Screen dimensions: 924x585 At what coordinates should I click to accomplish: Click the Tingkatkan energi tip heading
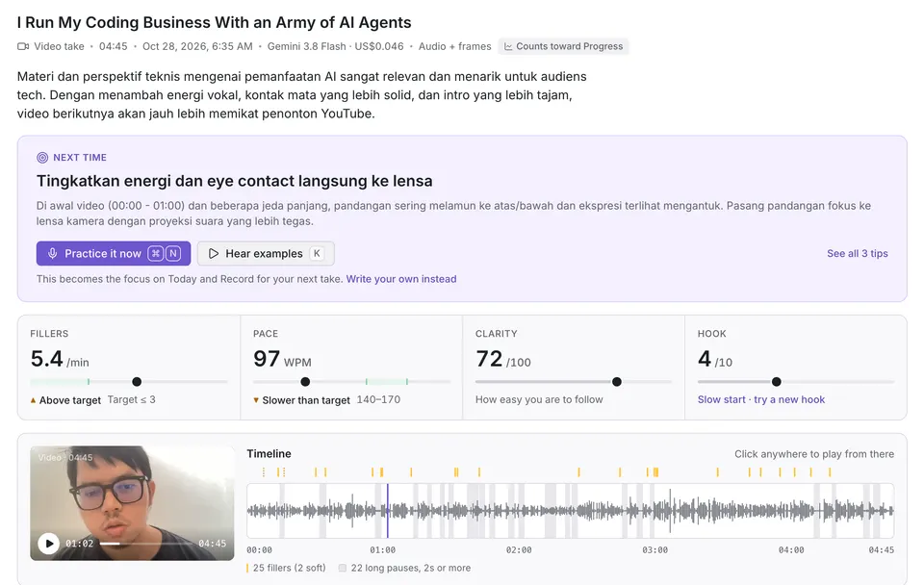point(235,181)
